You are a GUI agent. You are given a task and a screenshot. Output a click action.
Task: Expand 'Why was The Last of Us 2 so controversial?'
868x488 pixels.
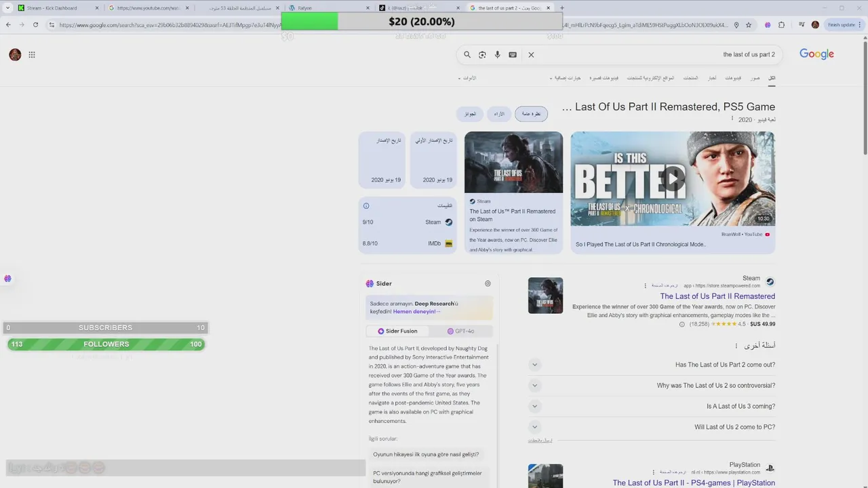coord(652,386)
